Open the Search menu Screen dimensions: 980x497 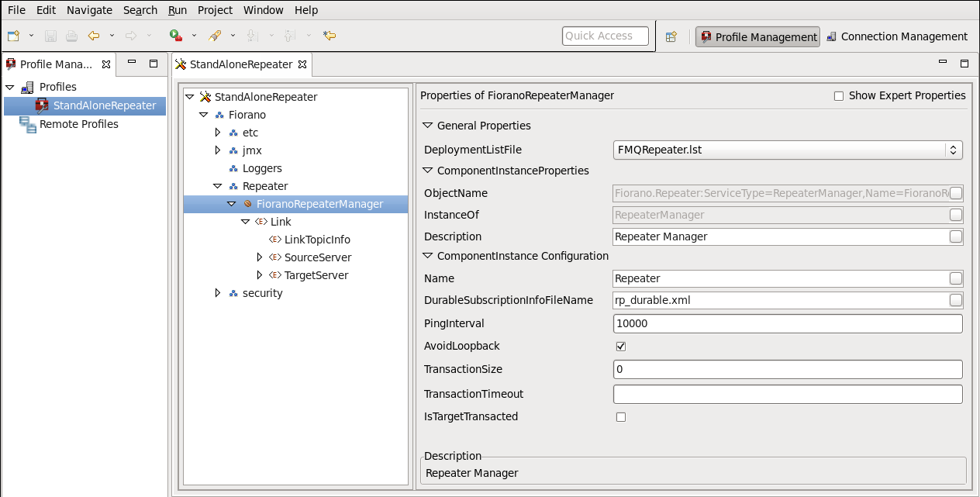pos(140,10)
